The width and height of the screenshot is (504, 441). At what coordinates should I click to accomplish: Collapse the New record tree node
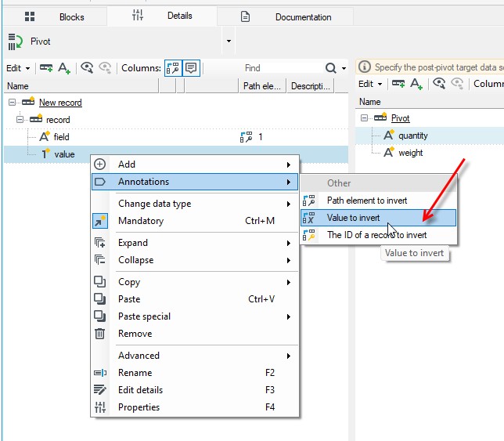[x=12, y=103]
